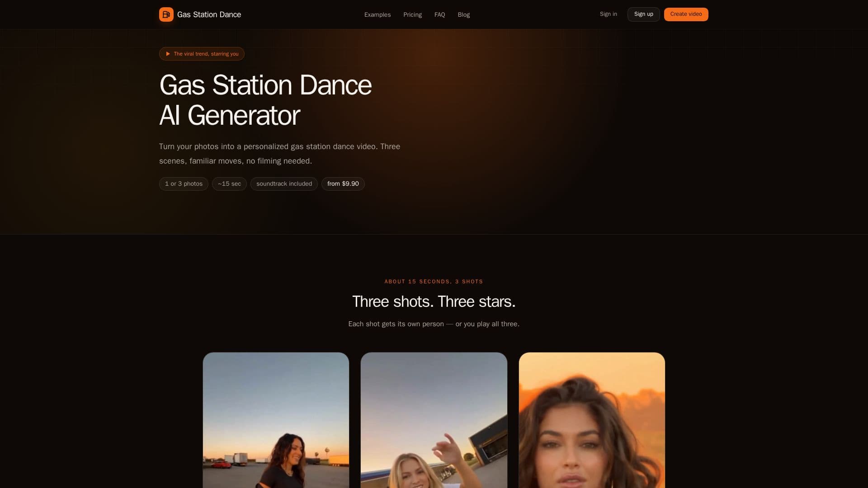Click the play icon in viral trend badge
The image size is (868, 488).
pyautogui.click(x=168, y=54)
